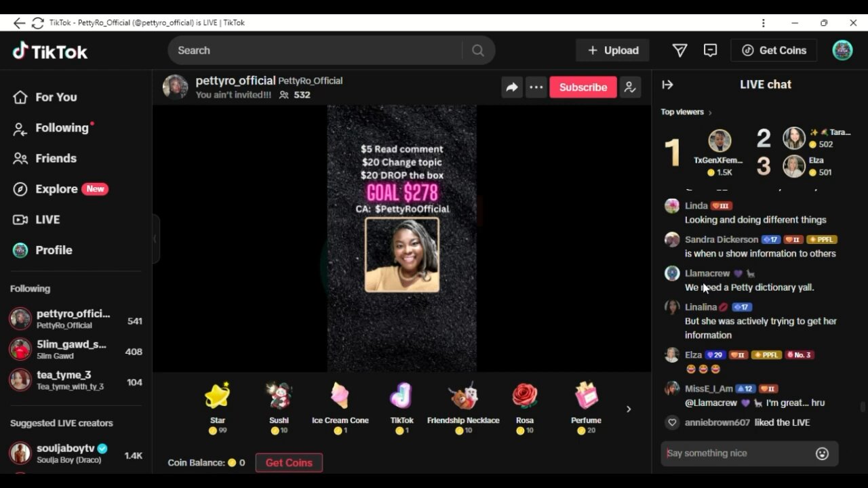
Task: Reload the page with refresh icon
Action: pos(38,22)
